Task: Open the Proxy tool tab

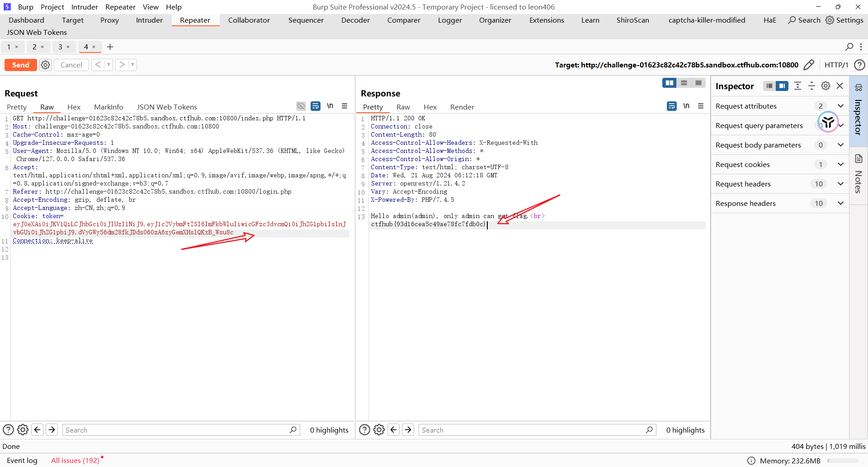Action: [109, 20]
